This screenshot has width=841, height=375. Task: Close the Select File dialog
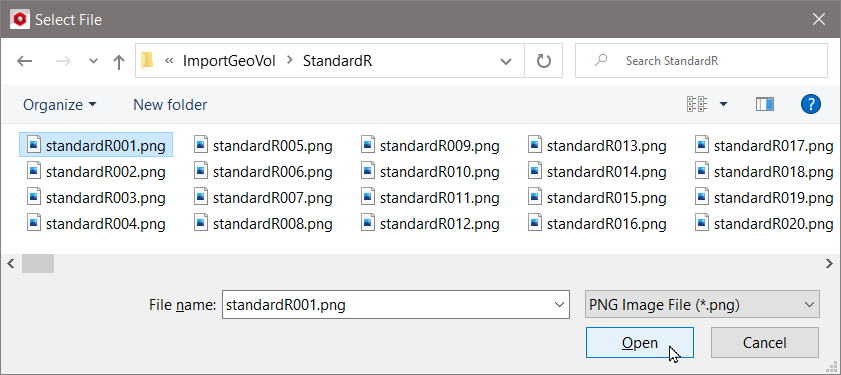tap(818, 19)
